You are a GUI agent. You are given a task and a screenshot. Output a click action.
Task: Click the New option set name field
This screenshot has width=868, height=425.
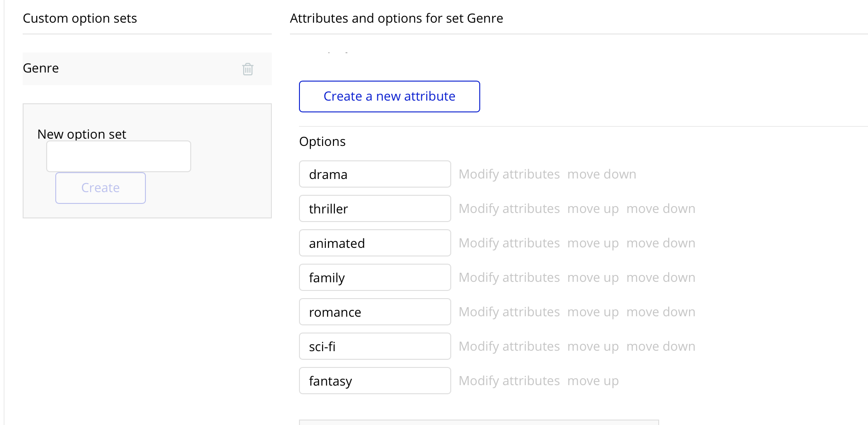point(119,156)
